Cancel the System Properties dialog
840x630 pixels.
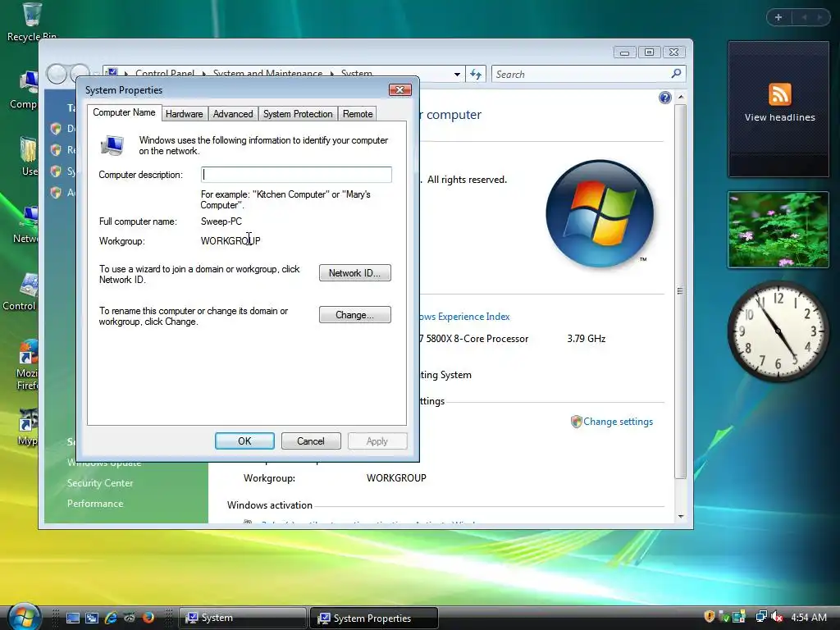point(311,441)
